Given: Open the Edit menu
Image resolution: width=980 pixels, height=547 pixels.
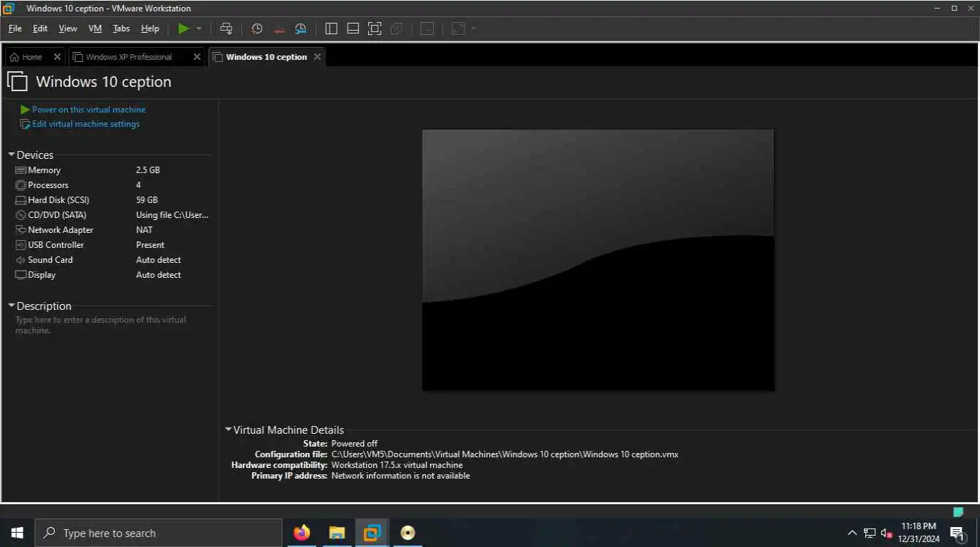Looking at the screenshot, I should (x=40, y=28).
